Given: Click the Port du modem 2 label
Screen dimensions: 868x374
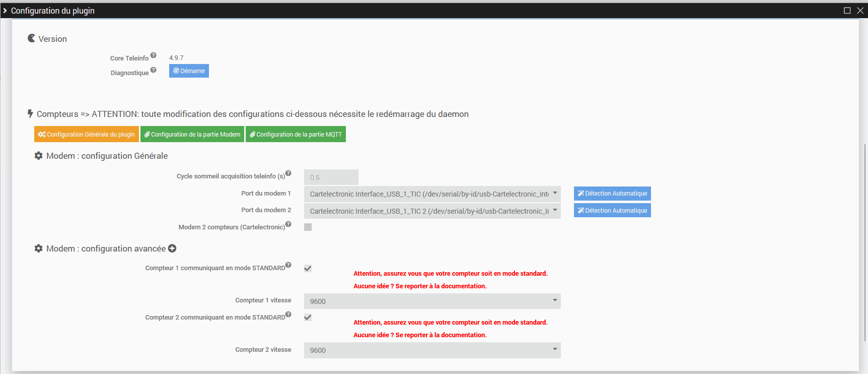Looking at the screenshot, I should click(x=266, y=210).
